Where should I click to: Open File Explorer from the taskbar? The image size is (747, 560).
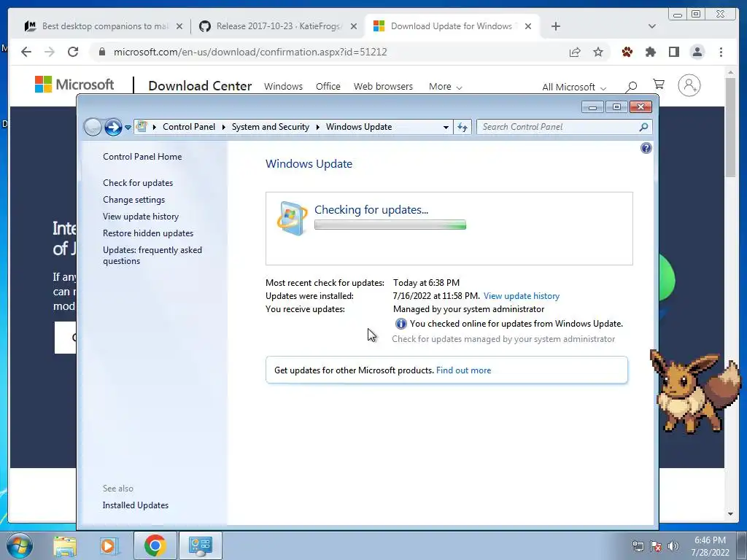pos(65,545)
